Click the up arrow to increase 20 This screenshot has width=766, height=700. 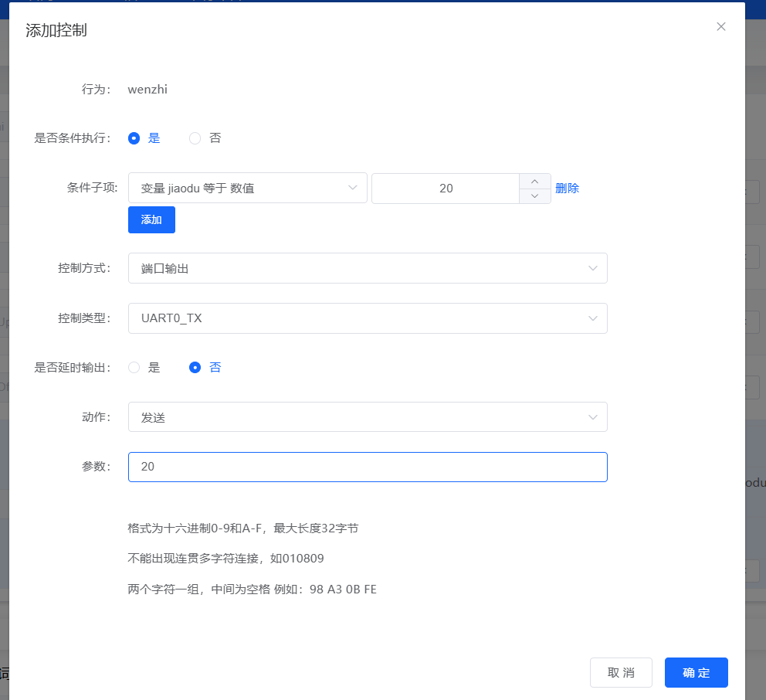534,180
